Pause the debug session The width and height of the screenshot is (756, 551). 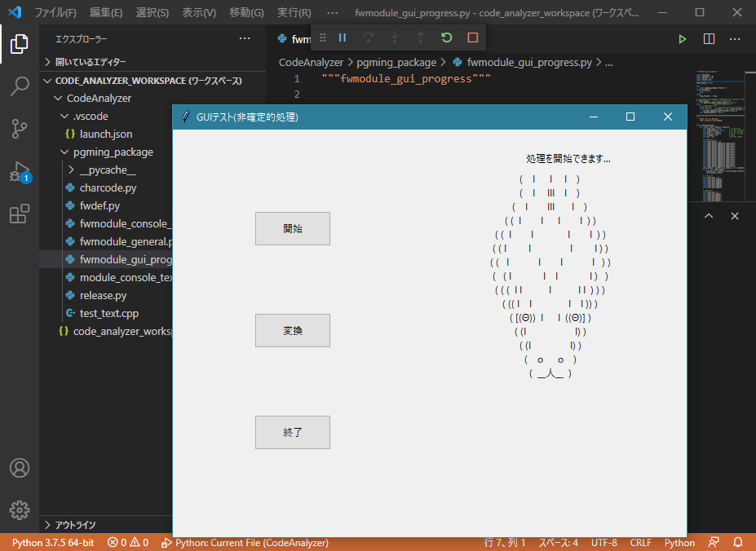(x=343, y=37)
